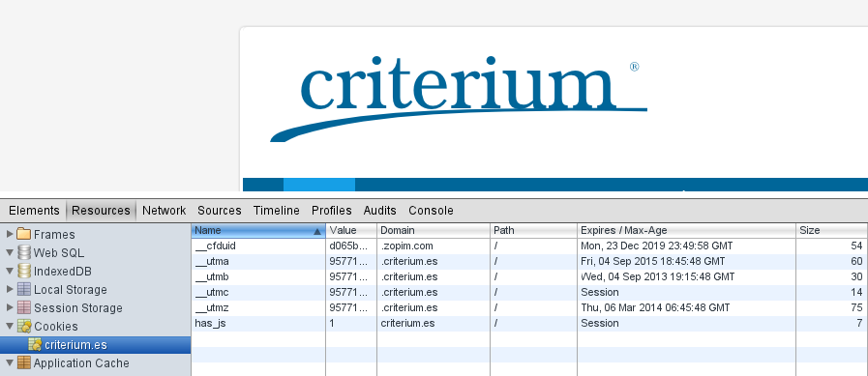Switch to the Network tab
Viewport: 868px width, 376px height.
click(164, 211)
